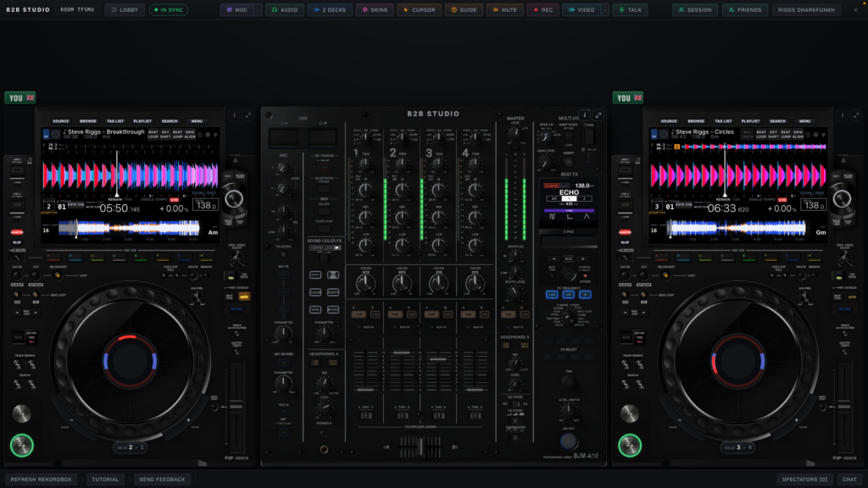Screen dimensions: 868x488
Task: Open the TUTORIAL link
Action: click(105, 480)
